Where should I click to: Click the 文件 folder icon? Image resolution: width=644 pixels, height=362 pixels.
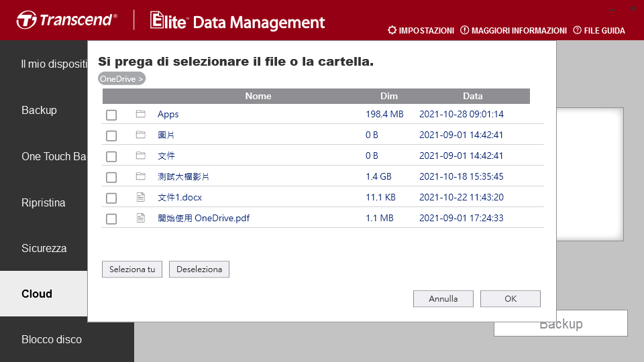(x=141, y=155)
